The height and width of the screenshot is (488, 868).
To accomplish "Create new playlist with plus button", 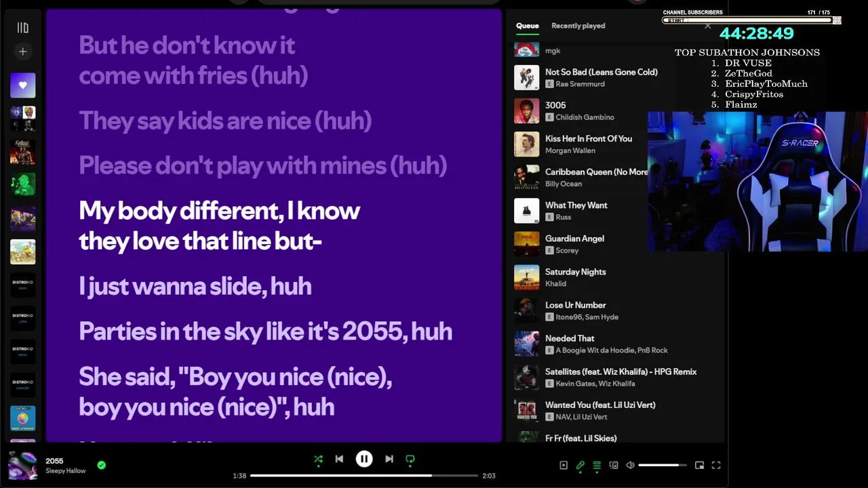I will (x=22, y=52).
